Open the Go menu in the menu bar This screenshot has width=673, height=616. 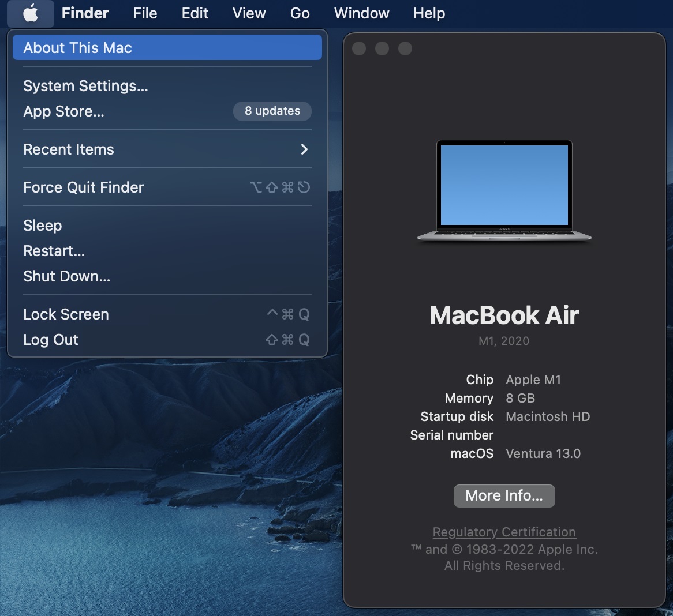click(300, 13)
